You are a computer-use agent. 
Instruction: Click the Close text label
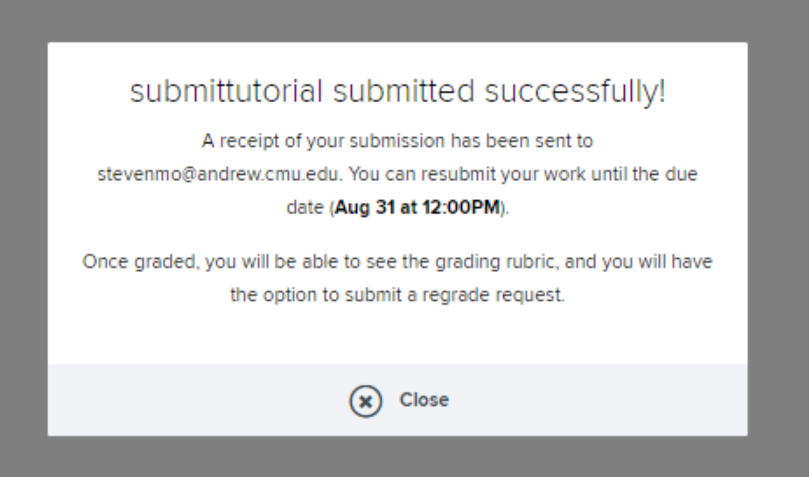pyautogui.click(x=424, y=400)
